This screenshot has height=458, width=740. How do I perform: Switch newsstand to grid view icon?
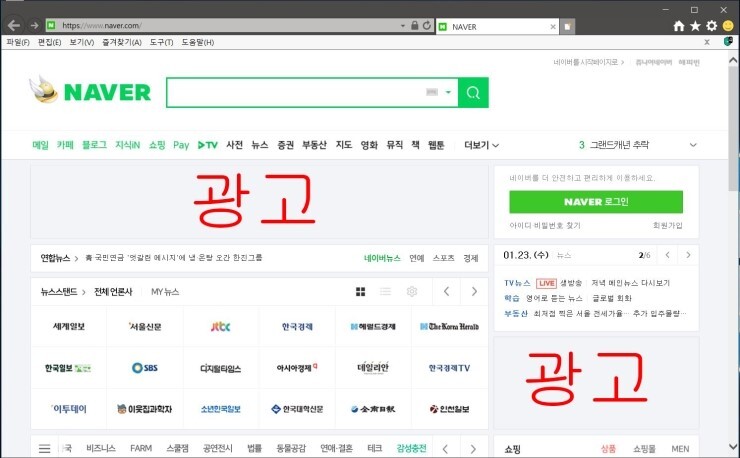click(361, 292)
